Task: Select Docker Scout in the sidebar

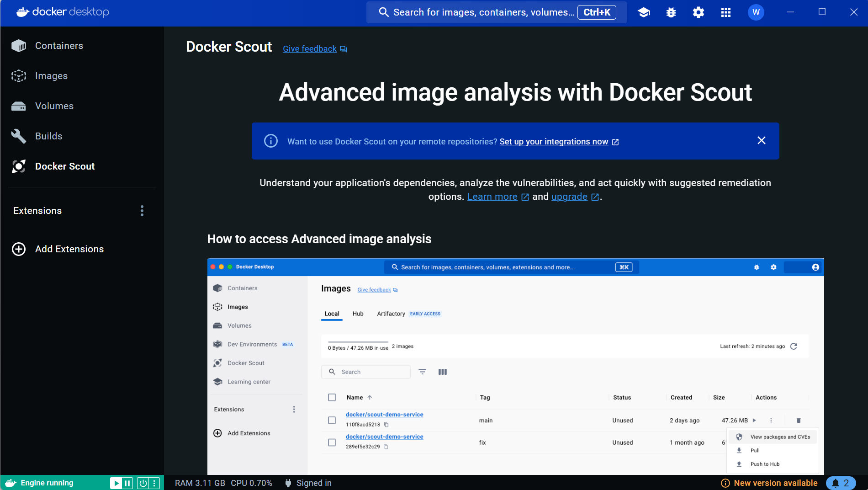Action: [82, 166]
